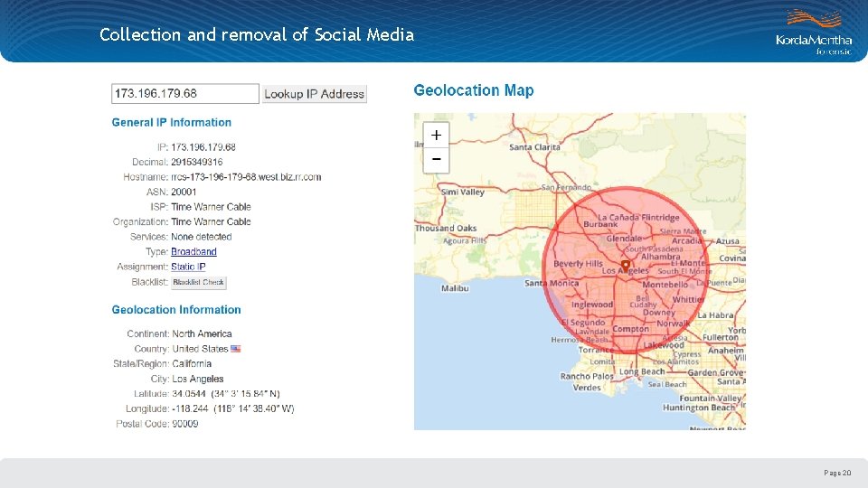Click Long Beach label on the map
The width and height of the screenshot is (868, 488).
click(642, 371)
